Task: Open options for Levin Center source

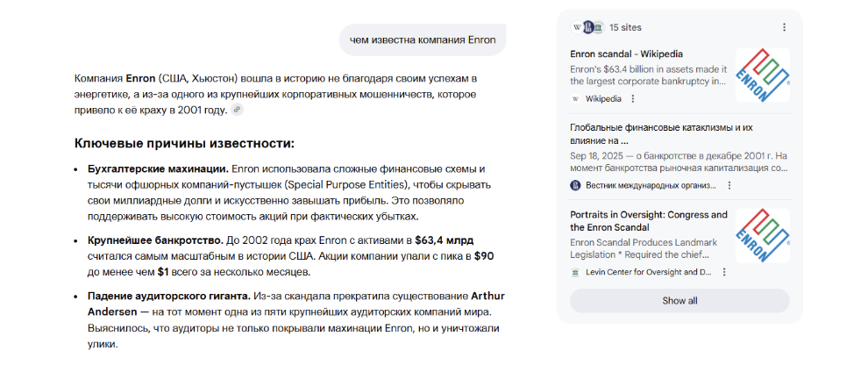Action: 724,273
